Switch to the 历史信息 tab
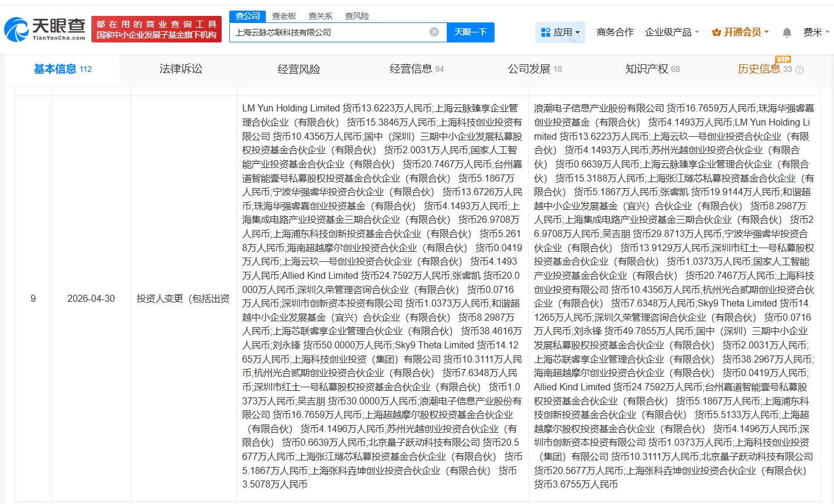This screenshot has height=504, width=834. (764, 70)
